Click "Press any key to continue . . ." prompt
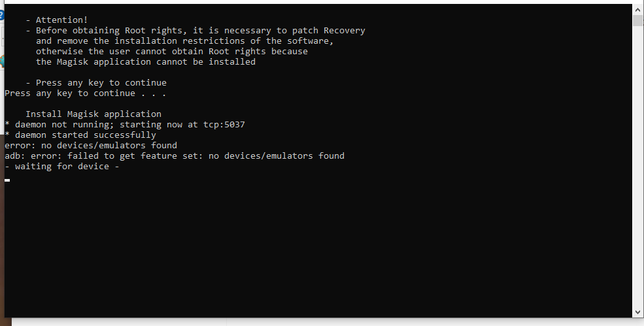Image resolution: width=644 pixels, height=326 pixels. tap(86, 93)
